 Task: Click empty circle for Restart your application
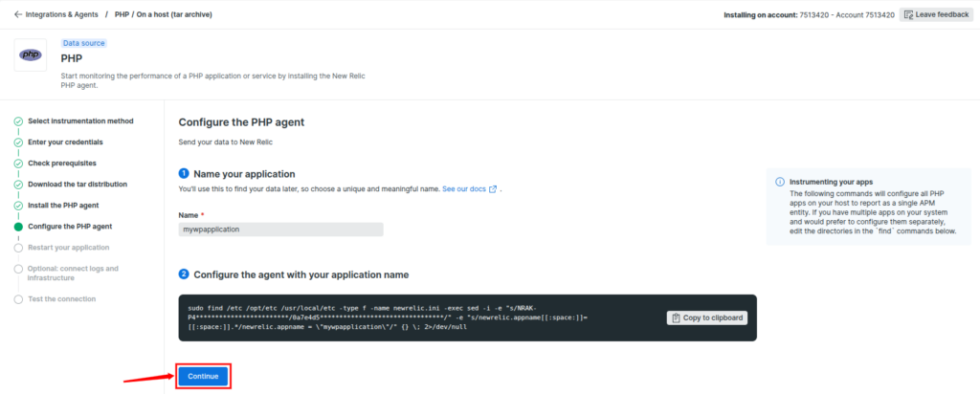18,248
